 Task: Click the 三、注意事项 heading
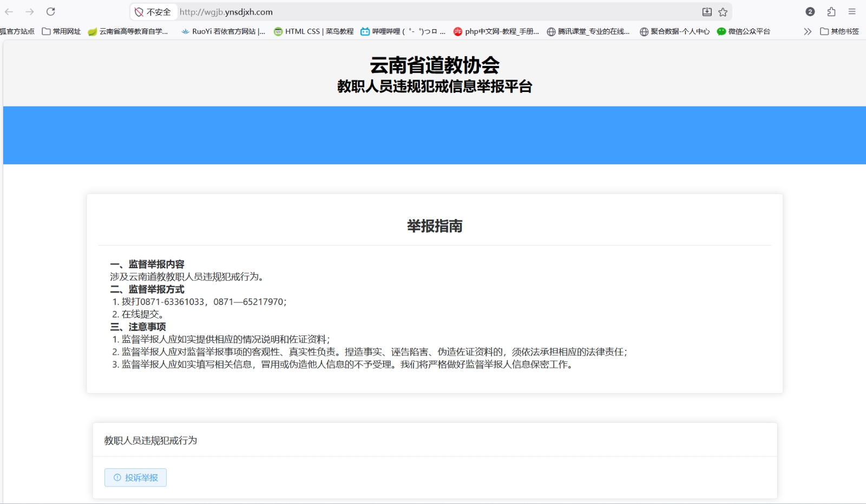click(x=138, y=327)
